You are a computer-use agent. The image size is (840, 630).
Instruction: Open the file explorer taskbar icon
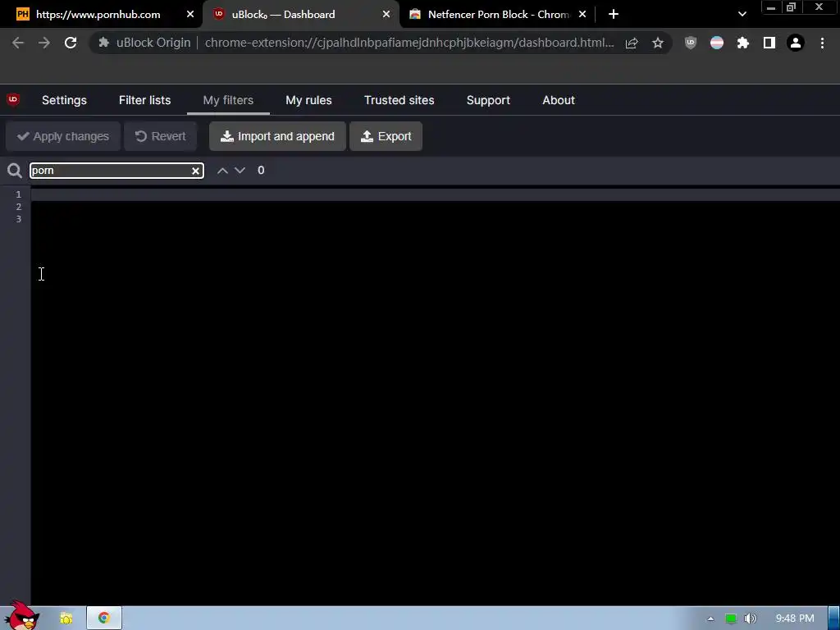coord(66,619)
